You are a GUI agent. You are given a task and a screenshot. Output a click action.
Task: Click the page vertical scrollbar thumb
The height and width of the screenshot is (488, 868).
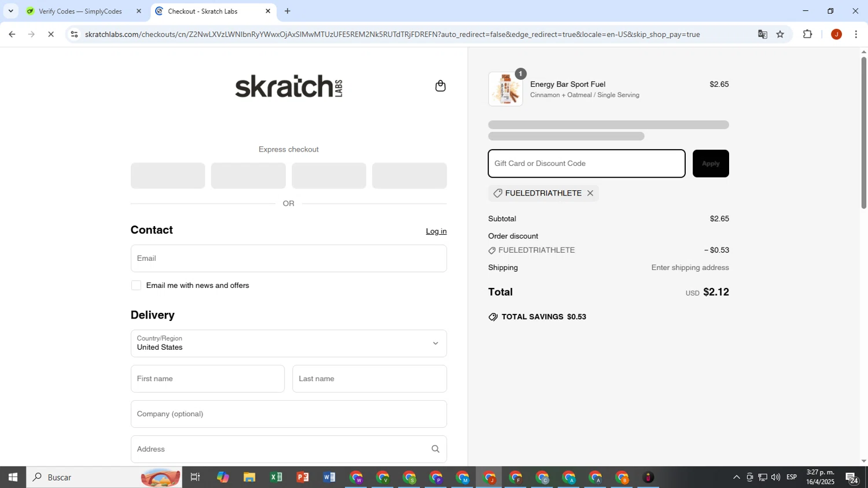coord(864,133)
